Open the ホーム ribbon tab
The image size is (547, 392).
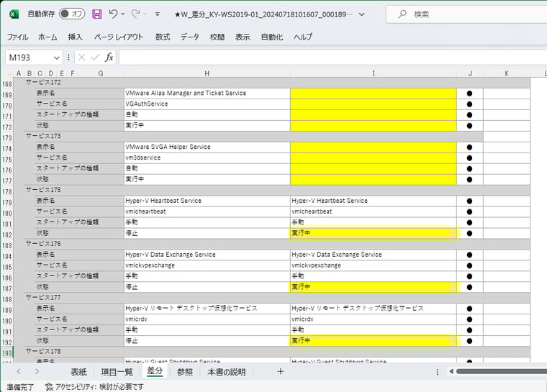48,37
